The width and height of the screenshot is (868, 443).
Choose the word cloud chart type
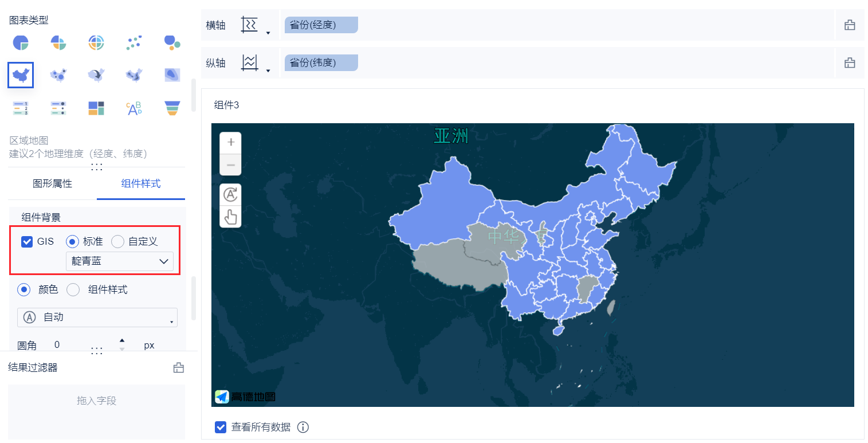pyautogui.click(x=134, y=108)
